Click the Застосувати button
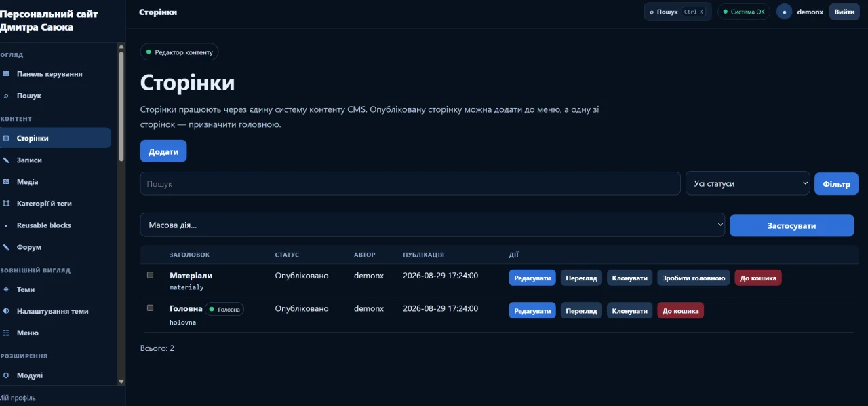 [791, 225]
